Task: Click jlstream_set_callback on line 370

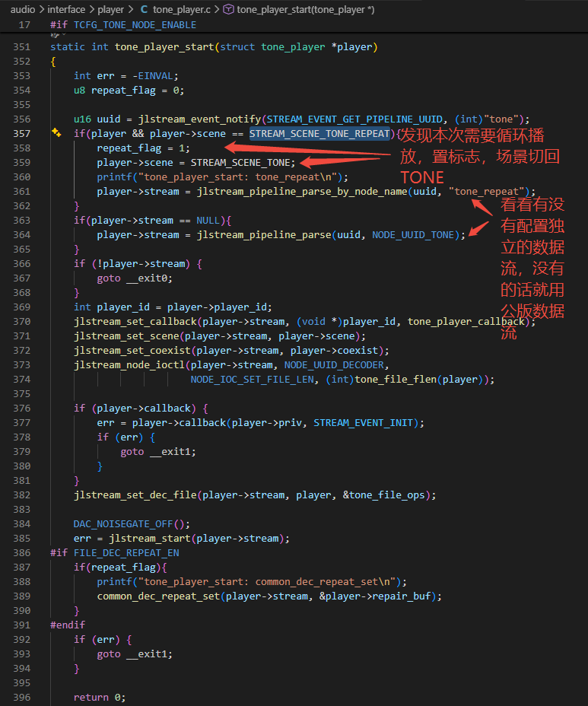Action: tap(135, 322)
